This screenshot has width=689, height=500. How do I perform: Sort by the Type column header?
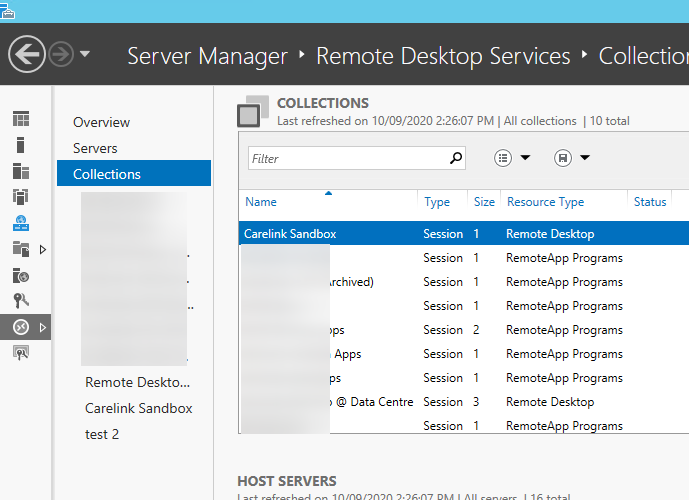437,202
